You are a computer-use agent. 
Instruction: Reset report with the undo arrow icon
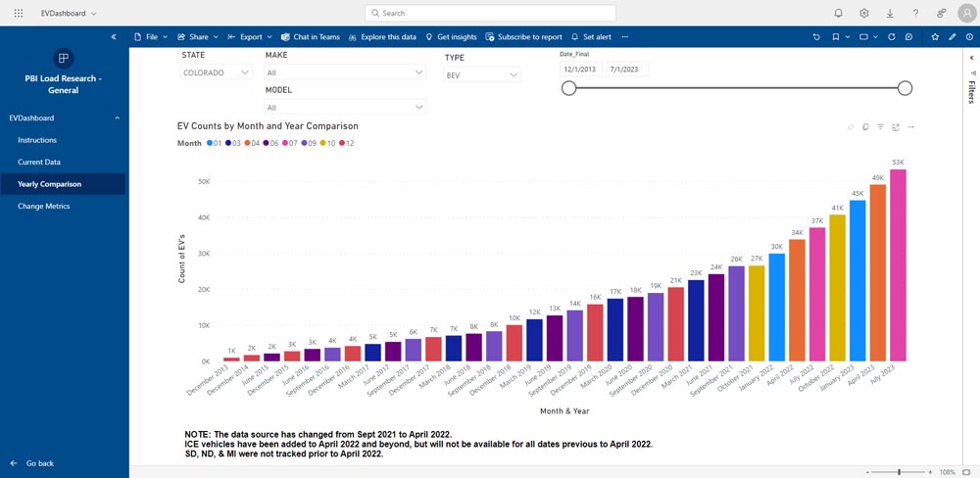click(816, 36)
